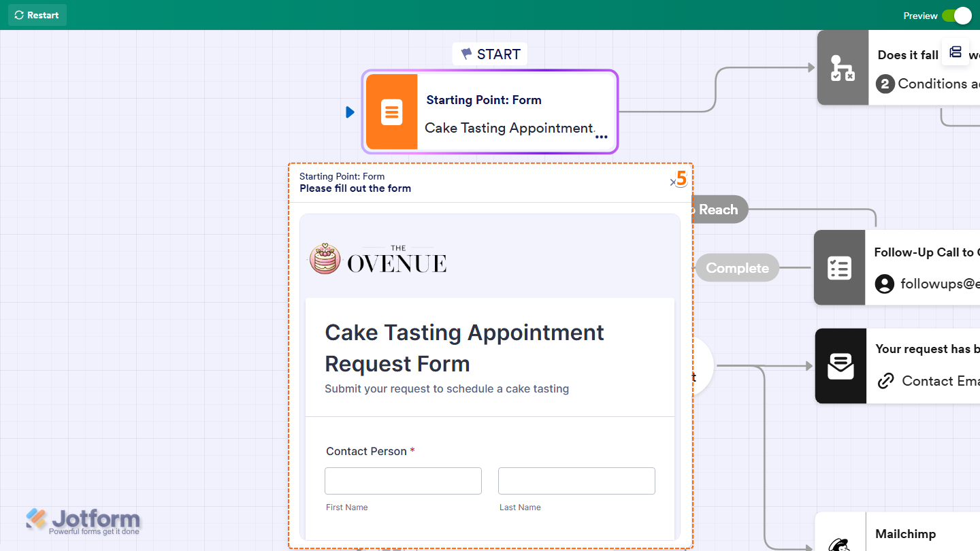
Task: Select the branching conditions node icon
Action: point(843,68)
